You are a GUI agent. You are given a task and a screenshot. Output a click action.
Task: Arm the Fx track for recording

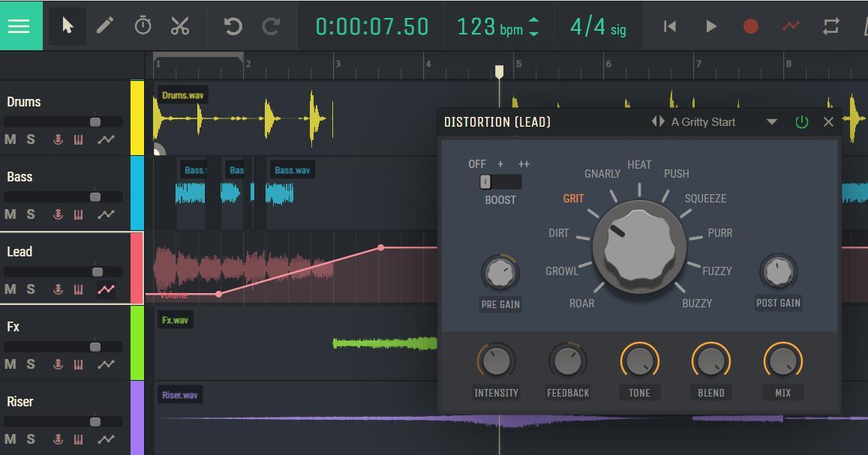coord(58,364)
